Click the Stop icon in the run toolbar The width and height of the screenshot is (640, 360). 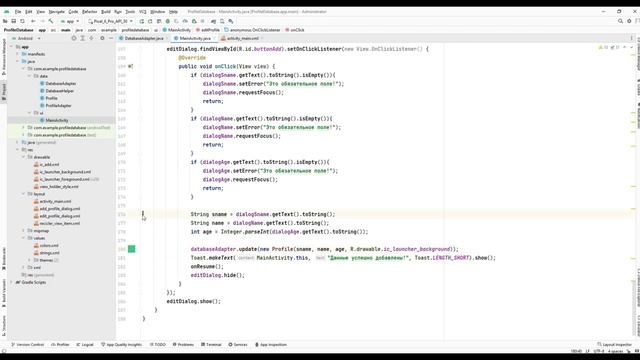pyautogui.click(x=202, y=21)
